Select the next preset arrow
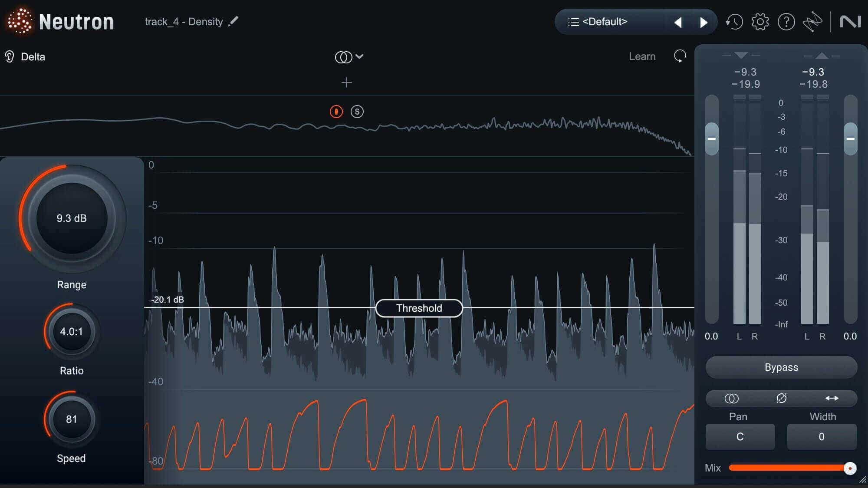Image resolution: width=868 pixels, height=488 pixels. pyautogui.click(x=704, y=22)
